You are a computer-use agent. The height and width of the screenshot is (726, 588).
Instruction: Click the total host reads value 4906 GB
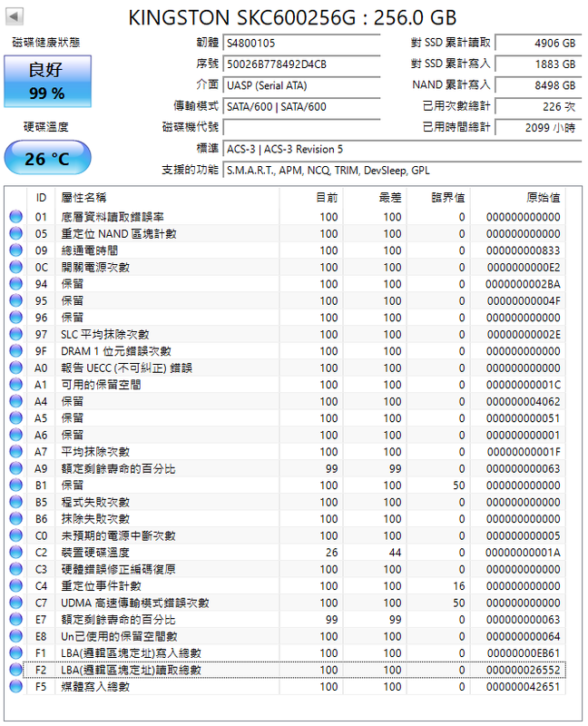[x=538, y=43]
